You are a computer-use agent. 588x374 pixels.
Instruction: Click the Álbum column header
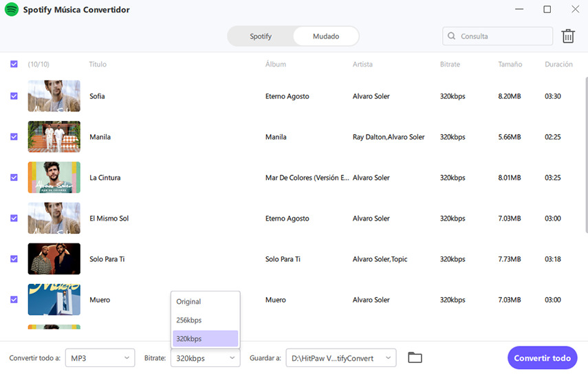tap(276, 64)
